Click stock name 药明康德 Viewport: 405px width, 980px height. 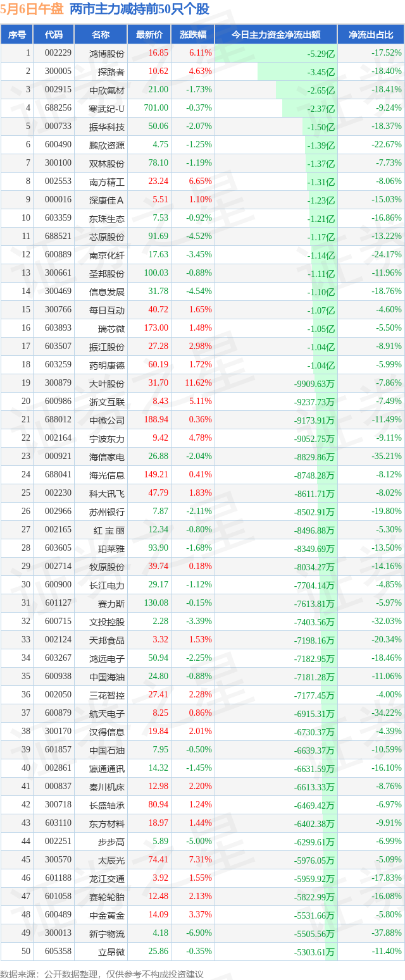(107, 365)
